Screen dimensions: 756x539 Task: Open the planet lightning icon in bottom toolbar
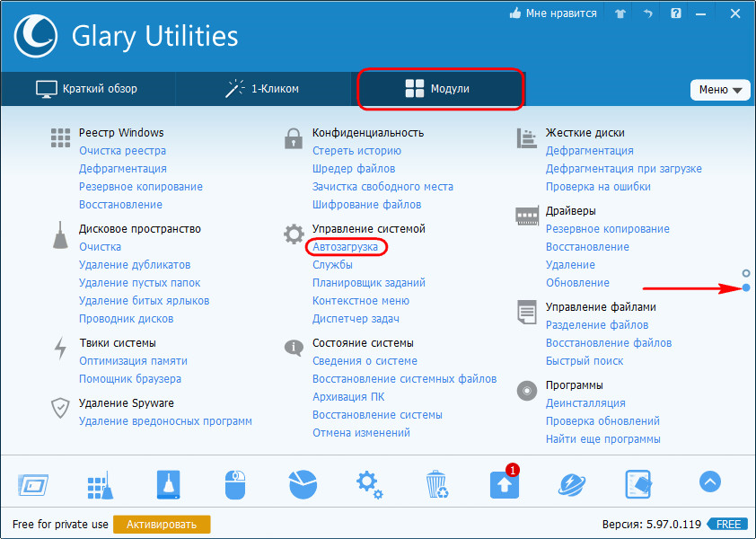[572, 485]
